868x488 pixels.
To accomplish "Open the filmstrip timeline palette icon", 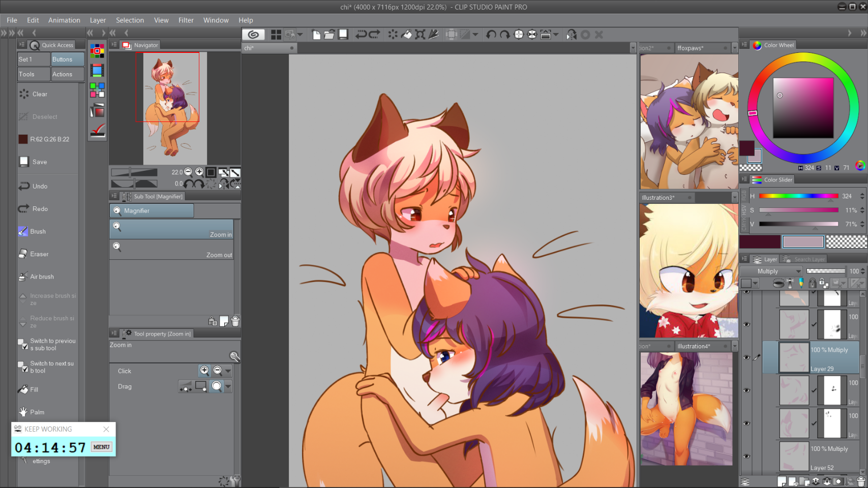I will point(97,70).
